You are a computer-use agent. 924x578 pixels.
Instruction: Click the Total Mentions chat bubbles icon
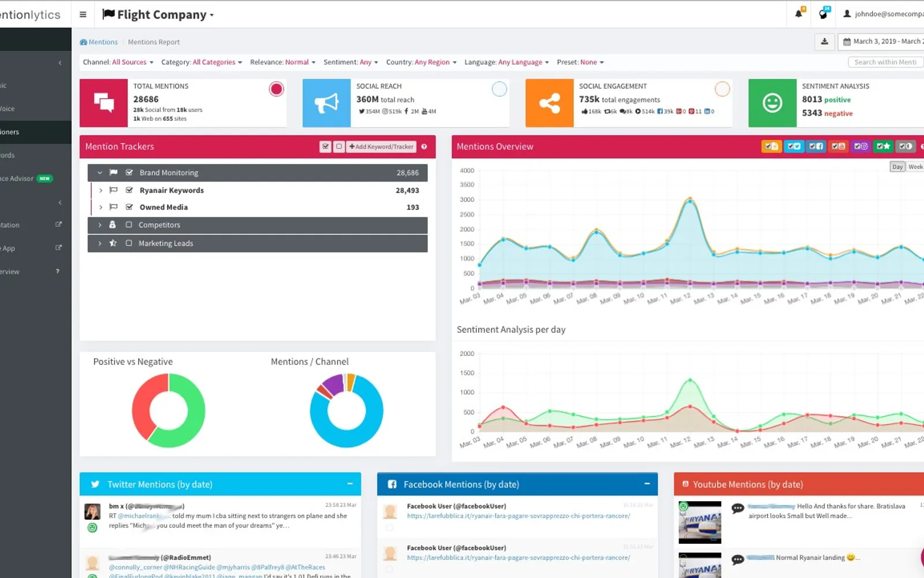coord(104,103)
